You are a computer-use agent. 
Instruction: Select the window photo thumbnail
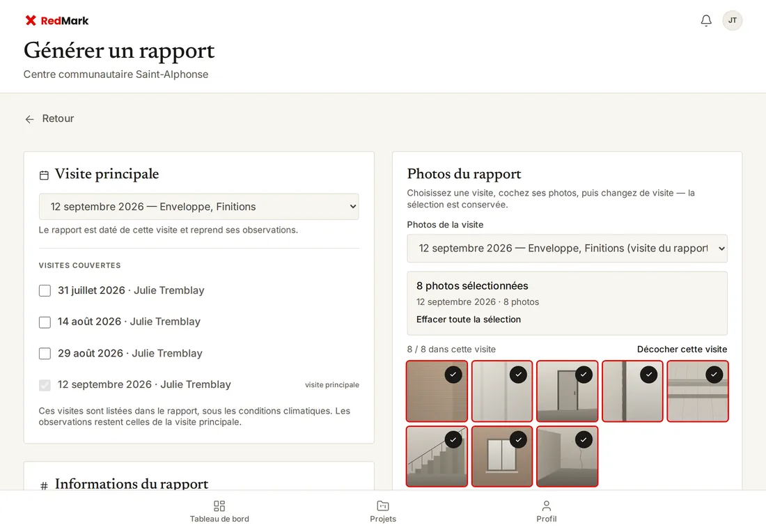502,456
